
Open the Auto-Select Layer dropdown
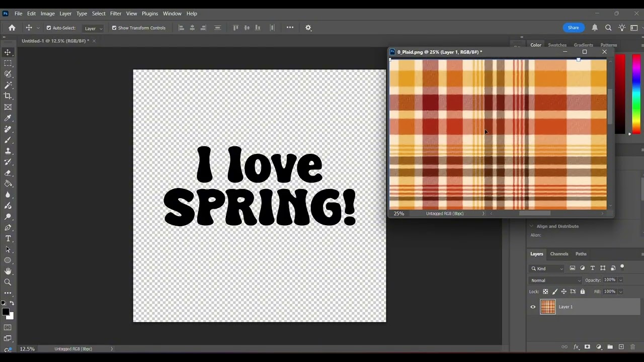93,28
